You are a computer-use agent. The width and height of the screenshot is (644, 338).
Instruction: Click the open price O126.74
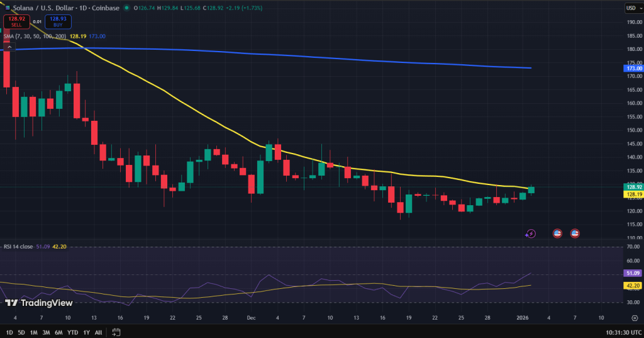[145, 8]
